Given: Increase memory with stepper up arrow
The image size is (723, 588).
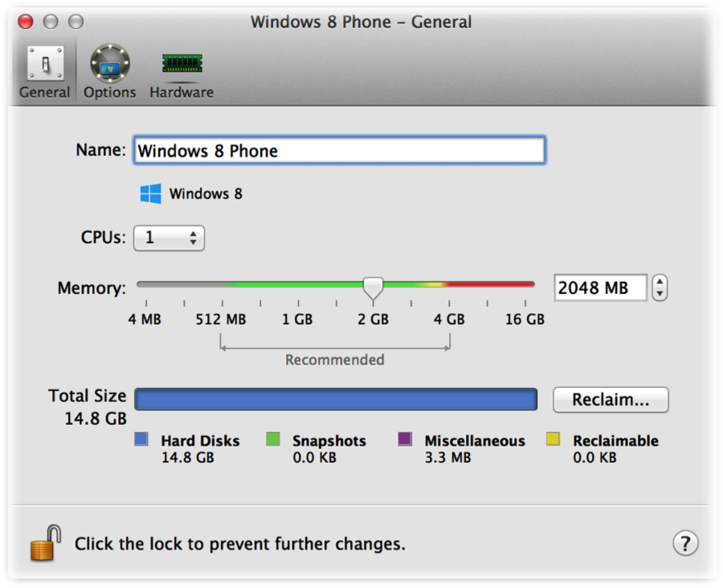Looking at the screenshot, I should coord(660,282).
